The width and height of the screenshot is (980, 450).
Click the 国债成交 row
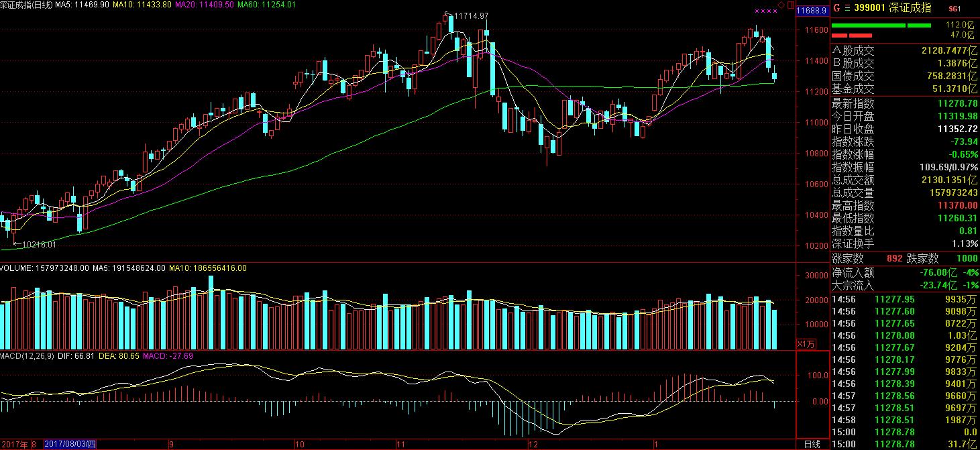click(905, 76)
